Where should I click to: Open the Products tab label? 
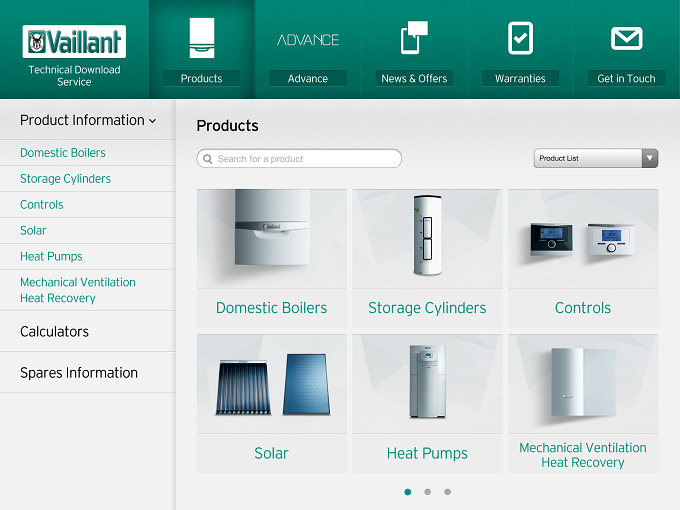[x=202, y=78]
